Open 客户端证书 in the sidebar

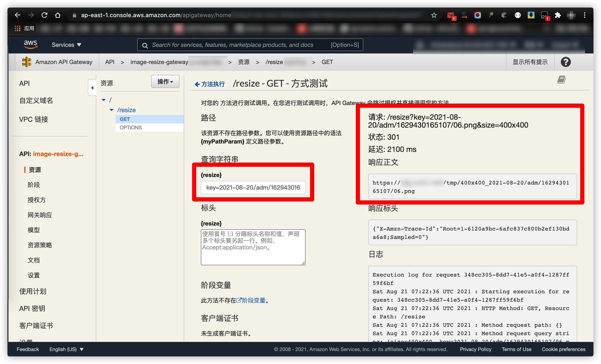point(36,326)
